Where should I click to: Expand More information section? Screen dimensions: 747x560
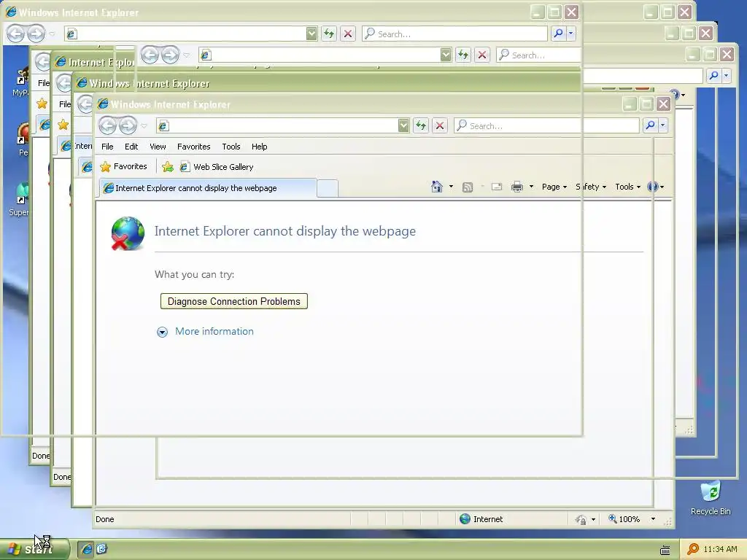(x=162, y=332)
